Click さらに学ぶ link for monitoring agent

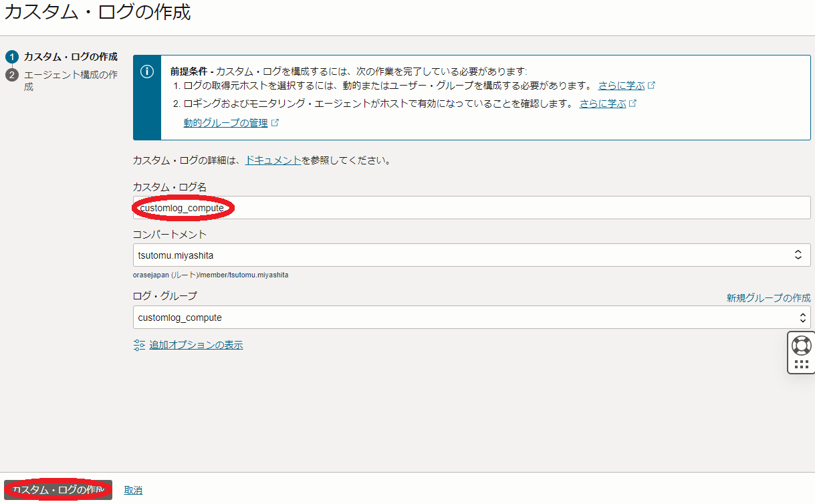[x=602, y=104]
